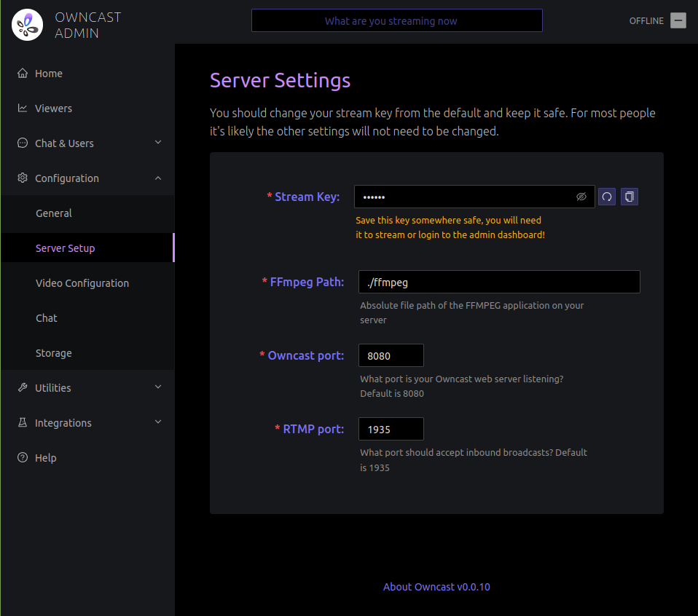
Task: Click the Utilities wrench icon
Action: (x=23, y=388)
